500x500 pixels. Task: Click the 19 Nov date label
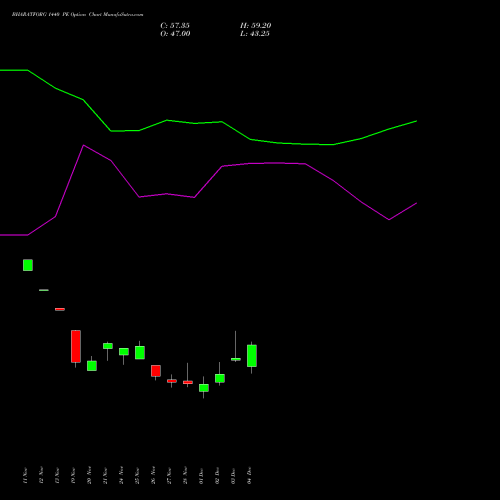click(73, 475)
